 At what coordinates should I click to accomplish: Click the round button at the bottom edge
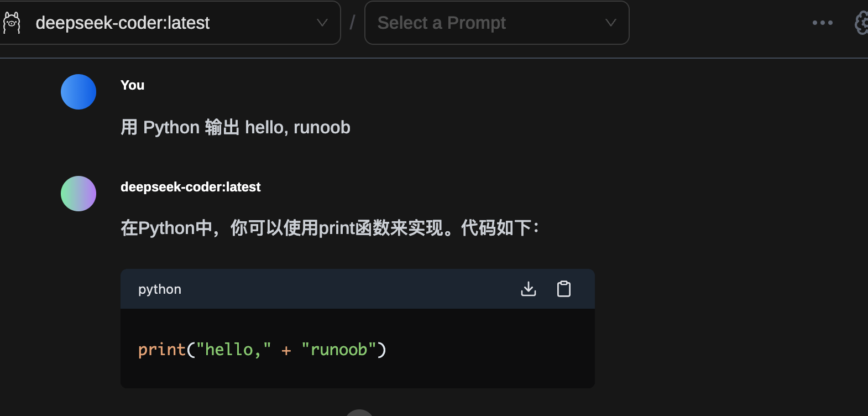coord(359,413)
